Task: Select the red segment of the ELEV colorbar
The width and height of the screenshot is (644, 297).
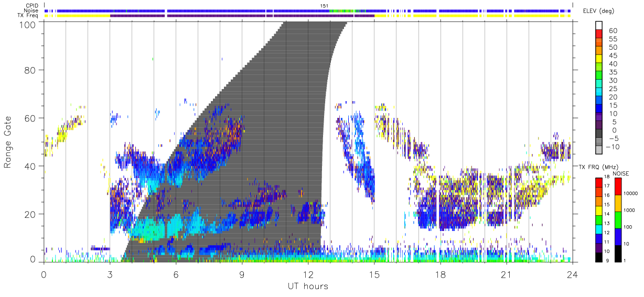Action: pos(599,34)
